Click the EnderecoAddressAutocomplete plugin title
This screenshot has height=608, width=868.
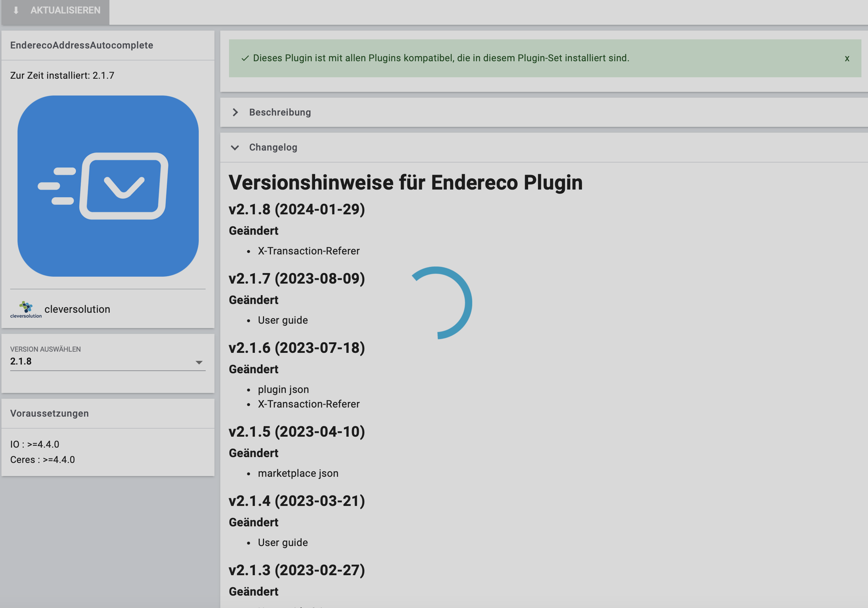[x=82, y=45]
